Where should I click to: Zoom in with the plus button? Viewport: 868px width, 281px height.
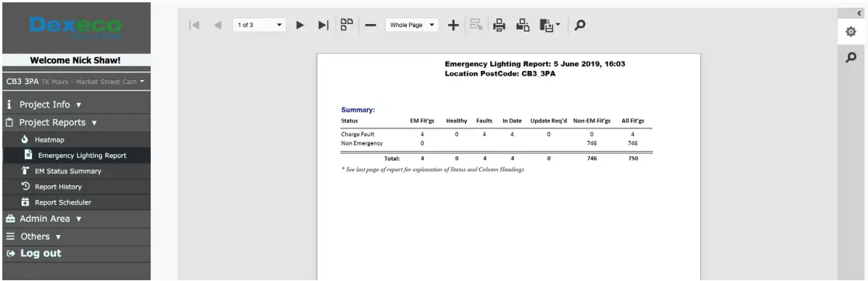(453, 25)
